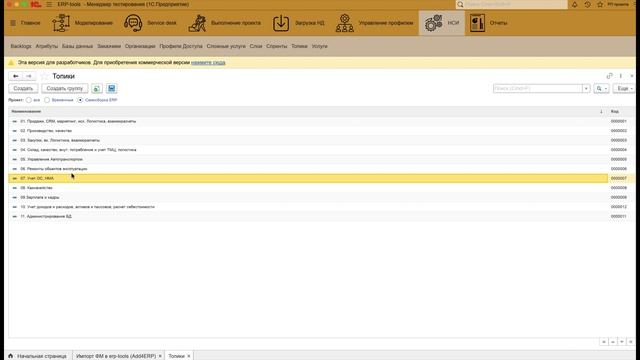
Task: Expand the list search field dropdown arrow
Action: click(586, 89)
